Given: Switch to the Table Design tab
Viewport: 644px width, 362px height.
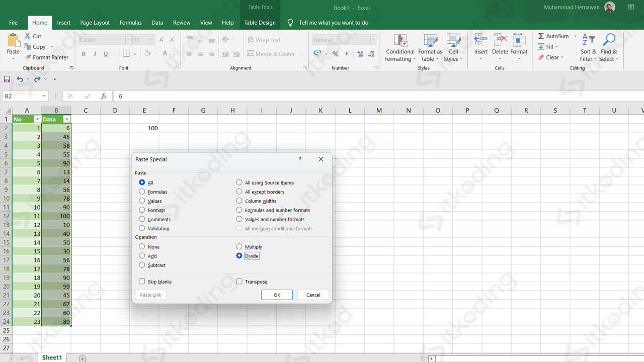Looking at the screenshot, I should coord(260,23).
